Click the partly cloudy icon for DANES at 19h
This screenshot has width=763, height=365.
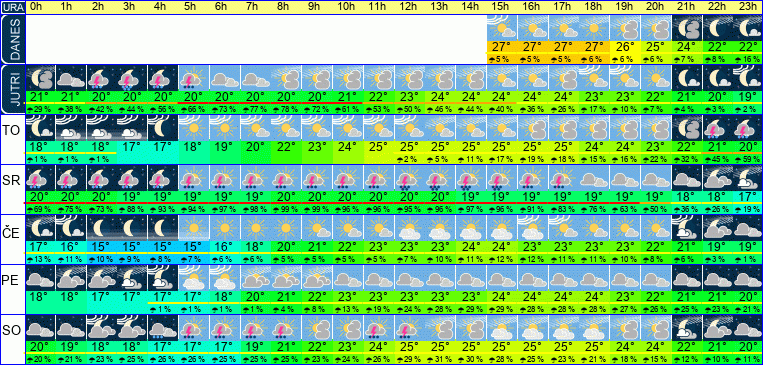coord(625,28)
